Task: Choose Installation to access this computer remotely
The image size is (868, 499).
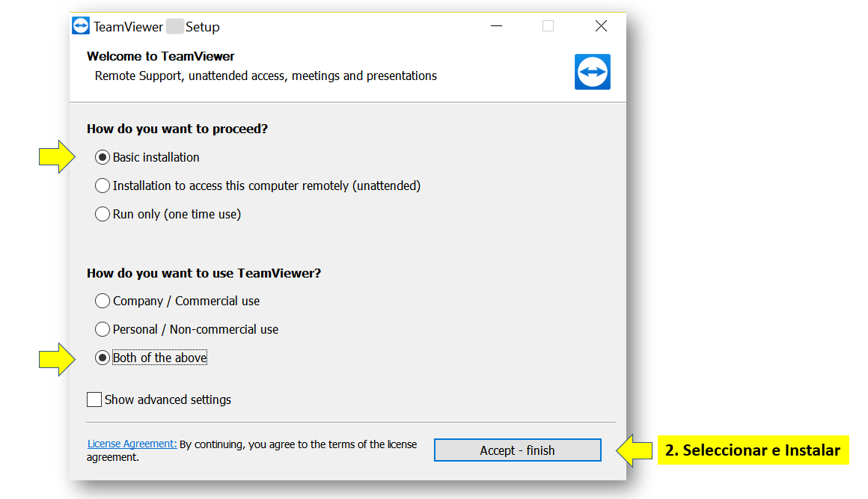Action: pos(103,186)
